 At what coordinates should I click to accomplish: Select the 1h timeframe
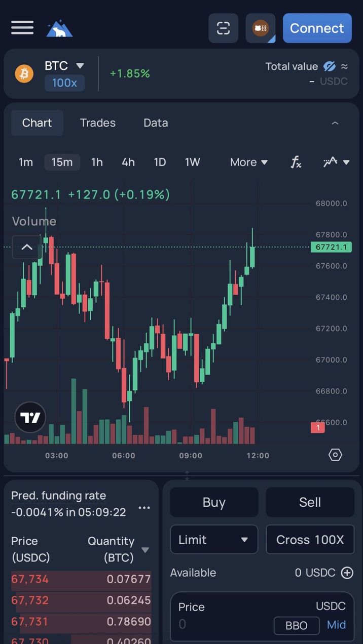point(97,162)
